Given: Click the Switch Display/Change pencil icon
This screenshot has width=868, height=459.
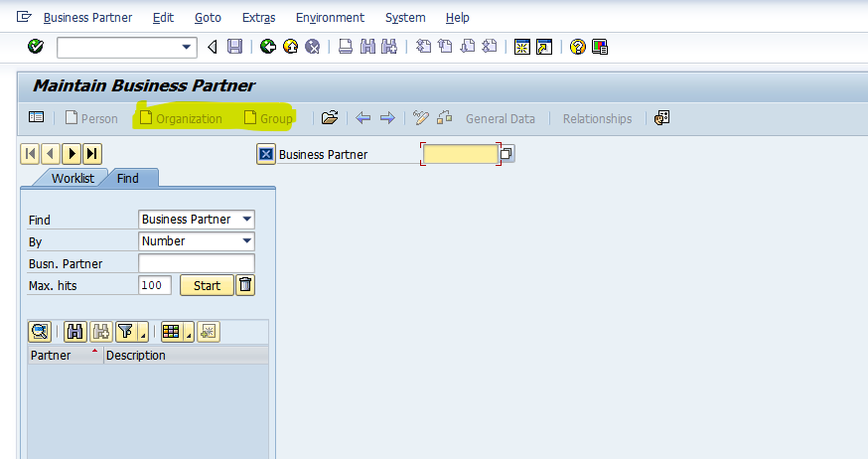Looking at the screenshot, I should click(x=421, y=117).
